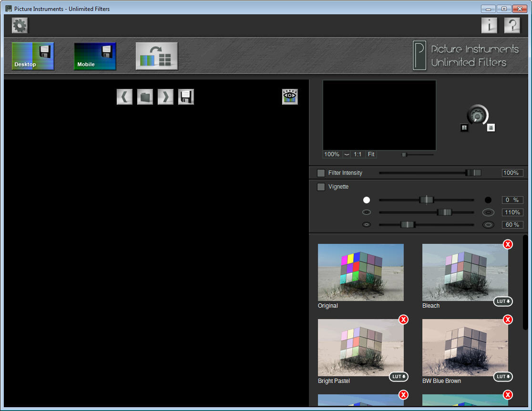Click the black circle vignette icon
The width and height of the screenshot is (532, 411).
(x=488, y=200)
